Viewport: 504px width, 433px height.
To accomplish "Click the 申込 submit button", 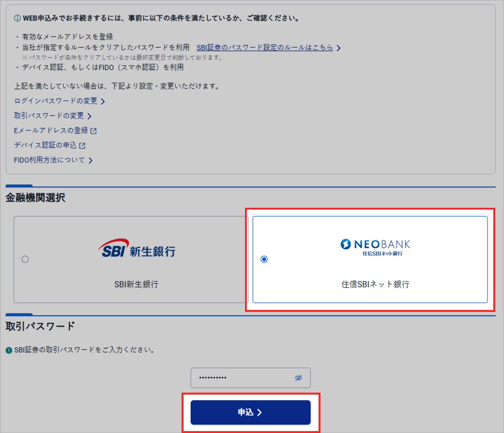I will pyautogui.click(x=250, y=412).
